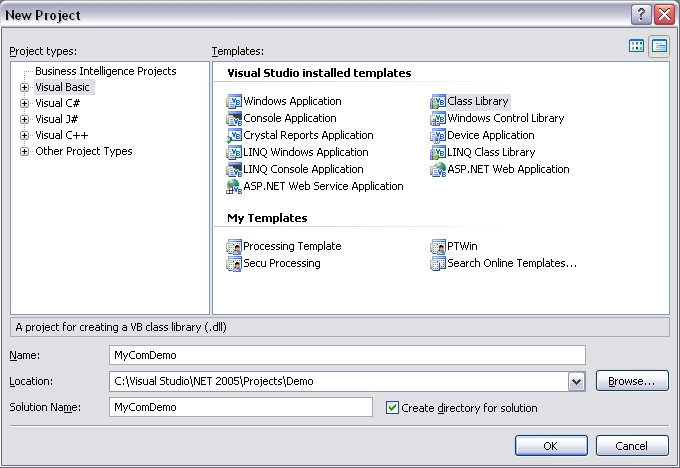This screenshot has width=680, height=468.
Task: Click the 'Device Application' label
Action: 491,135
